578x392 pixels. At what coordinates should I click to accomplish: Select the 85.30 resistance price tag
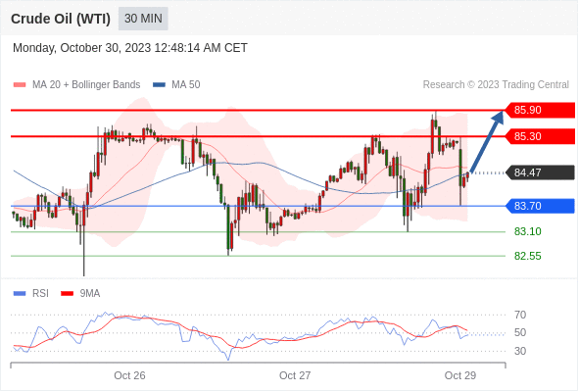pyautogui.click(x=539, y=136)
